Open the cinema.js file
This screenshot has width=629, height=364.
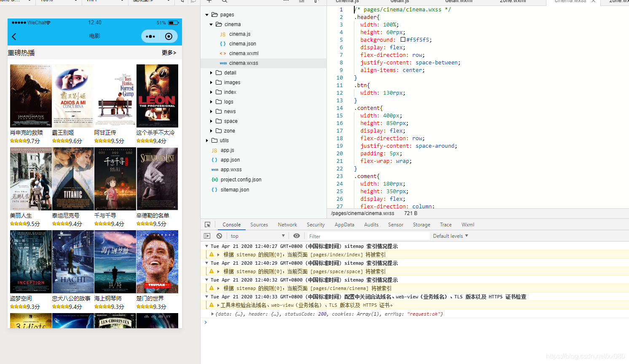coord(240,34)
